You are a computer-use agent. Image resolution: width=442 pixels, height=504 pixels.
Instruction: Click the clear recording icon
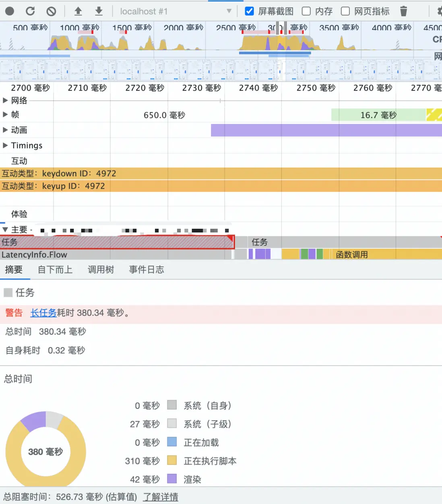coord(51,11)
